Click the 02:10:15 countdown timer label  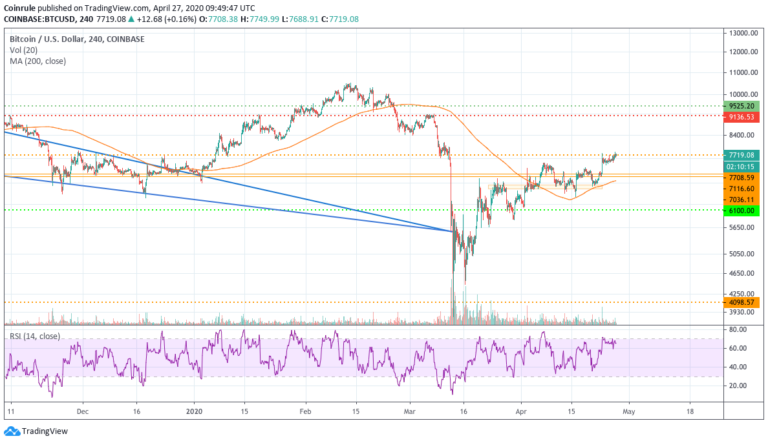click(x=742, y=167)
